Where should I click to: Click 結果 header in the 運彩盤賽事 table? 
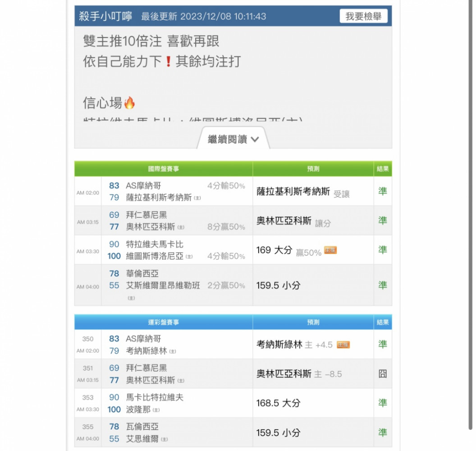(383, 322)
